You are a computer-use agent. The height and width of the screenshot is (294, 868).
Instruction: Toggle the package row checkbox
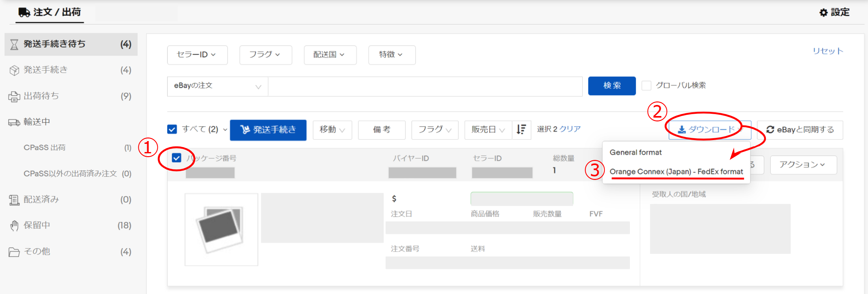pyautogui.click(x=176, y=158)
